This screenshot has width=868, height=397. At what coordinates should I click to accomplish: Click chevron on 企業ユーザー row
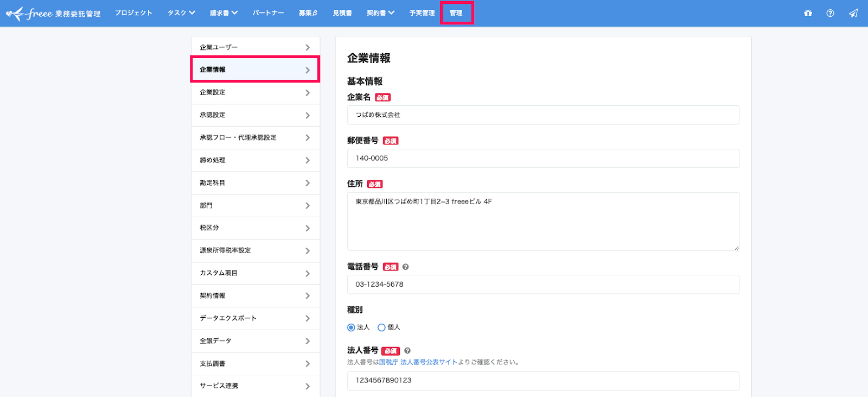308,48
